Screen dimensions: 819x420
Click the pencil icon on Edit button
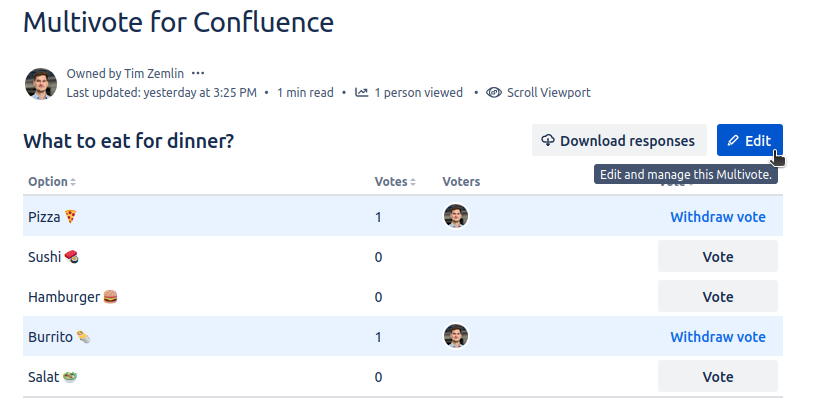tap(733, 141)
